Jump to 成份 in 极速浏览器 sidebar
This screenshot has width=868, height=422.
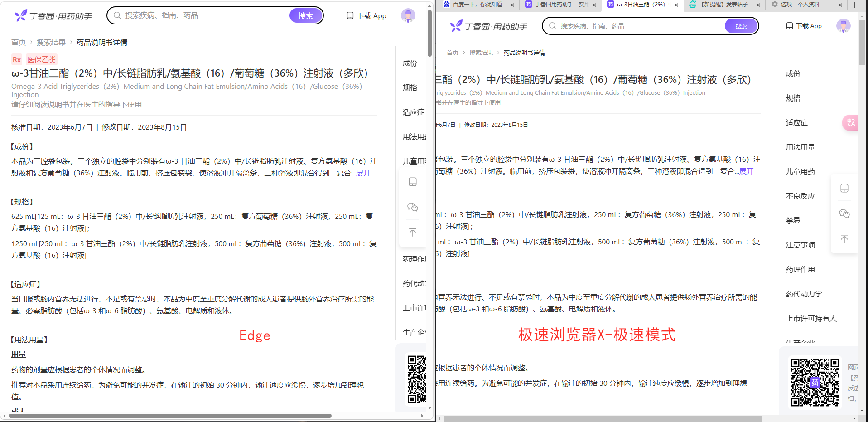pyautogui.click(x=793, y=74)
